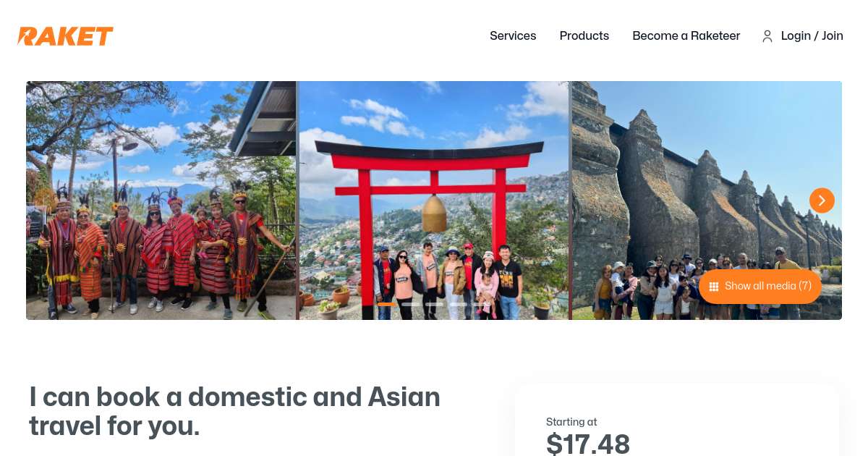868x456 pixels.
Task: Click Show all media (7) button
Action: (x=760, y=287)
